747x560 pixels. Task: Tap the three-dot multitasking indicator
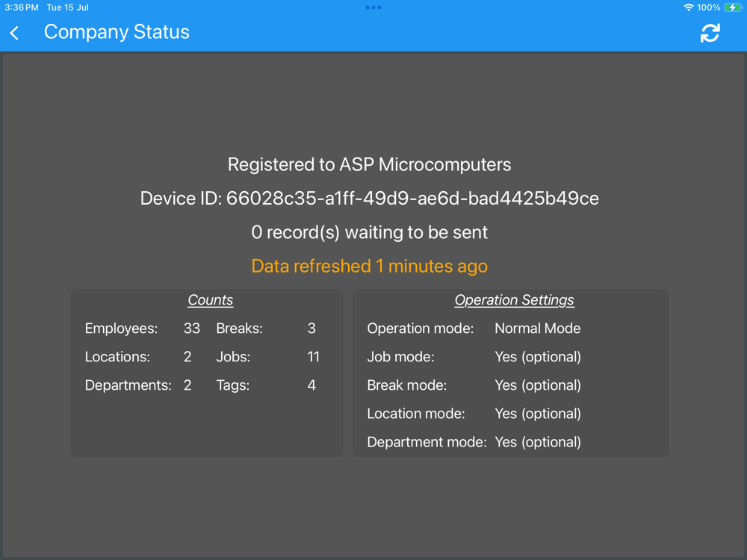373,7
